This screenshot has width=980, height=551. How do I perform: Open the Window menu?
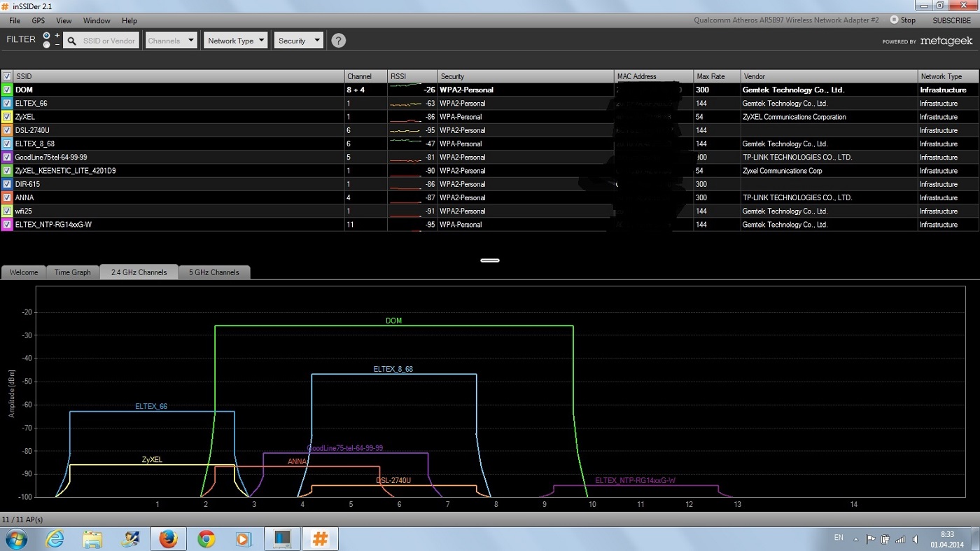pos(97,21)
